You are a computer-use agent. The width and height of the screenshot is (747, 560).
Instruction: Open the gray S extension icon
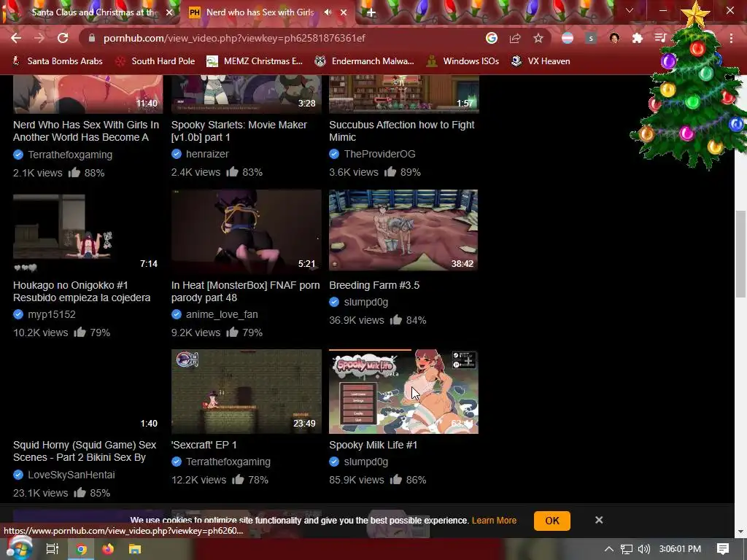pos(591,38)
